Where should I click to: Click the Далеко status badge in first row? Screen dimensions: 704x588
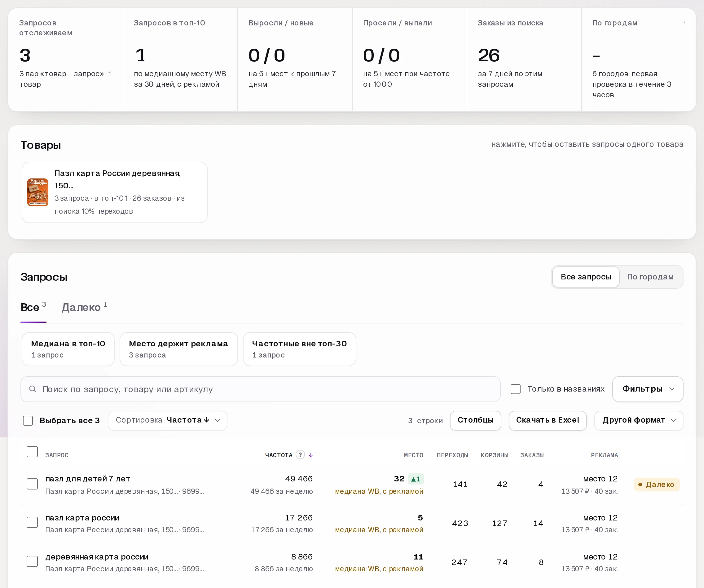[x=656, y=485]
